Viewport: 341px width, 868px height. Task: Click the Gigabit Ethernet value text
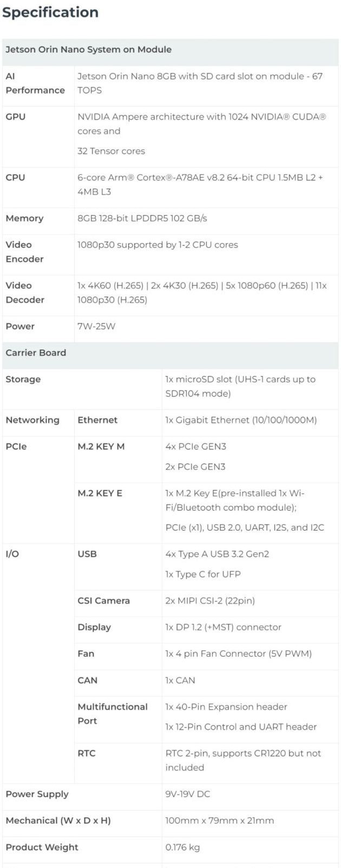coord(241,420)
